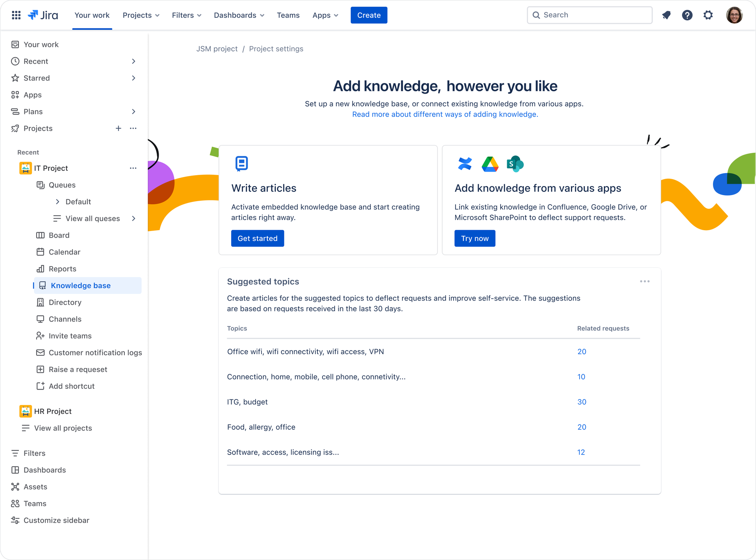
Task: Open the settings gear icon
Action: click(708, 15)
